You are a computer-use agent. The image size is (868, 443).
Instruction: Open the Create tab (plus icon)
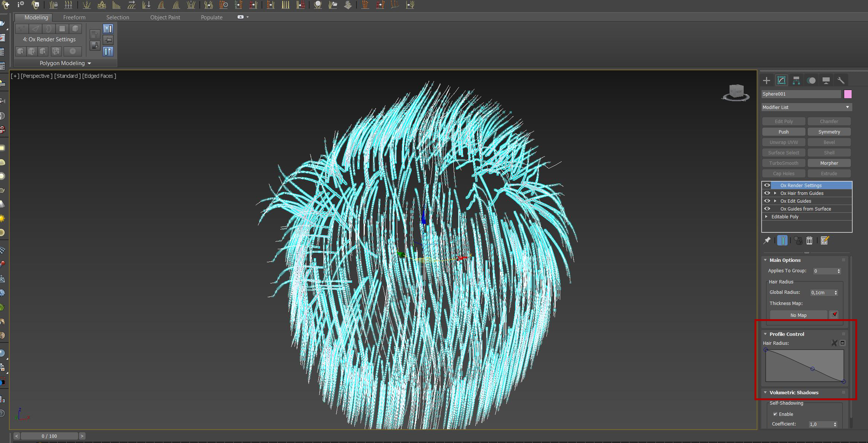tap(766, 80)
